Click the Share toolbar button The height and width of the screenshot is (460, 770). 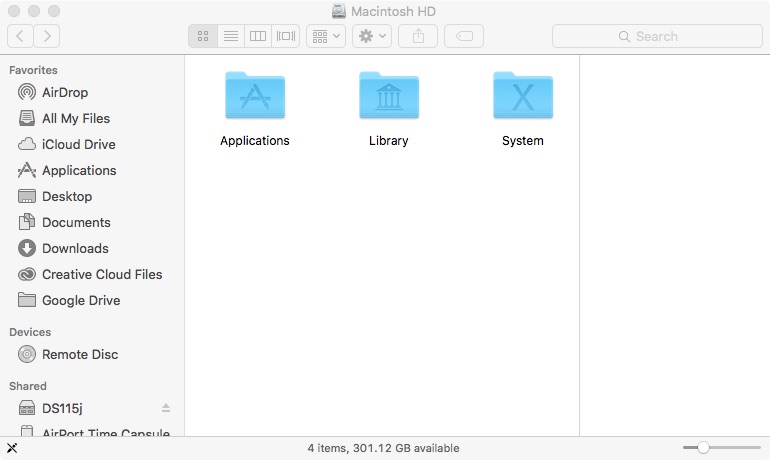pyautogui.click(x=418, y=36)
